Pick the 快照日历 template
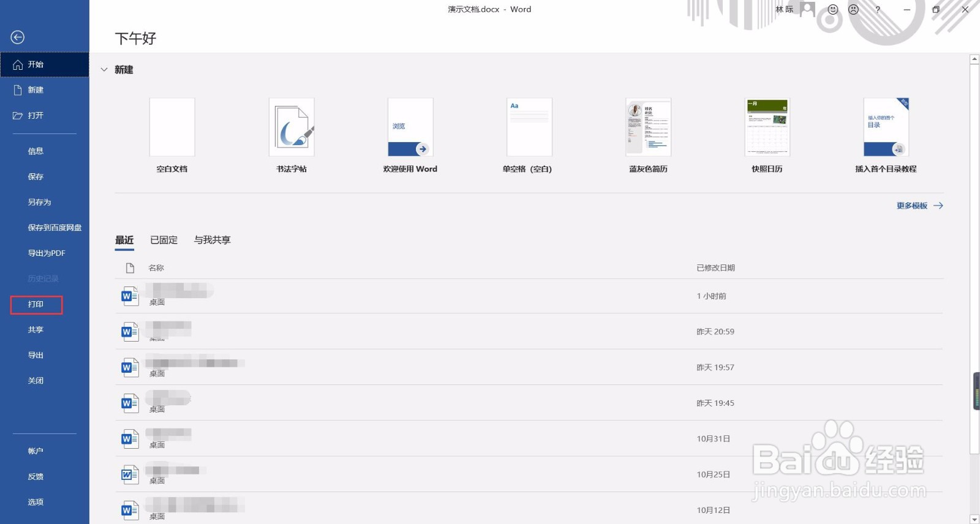 click(767, 127)
